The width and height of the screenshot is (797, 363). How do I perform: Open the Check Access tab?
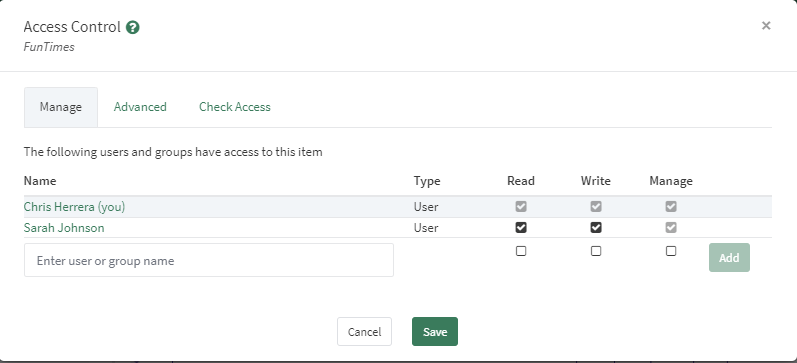(235, 107)
